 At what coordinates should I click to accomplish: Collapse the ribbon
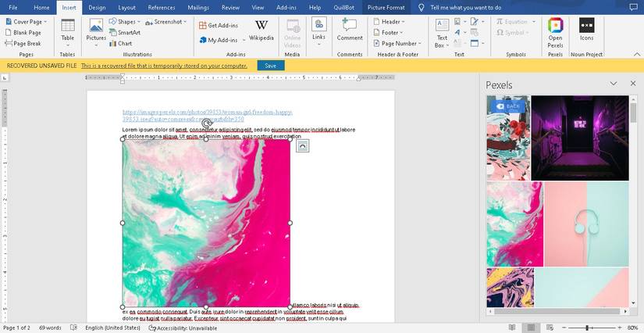pyautogui.click(x=637, y=54)
